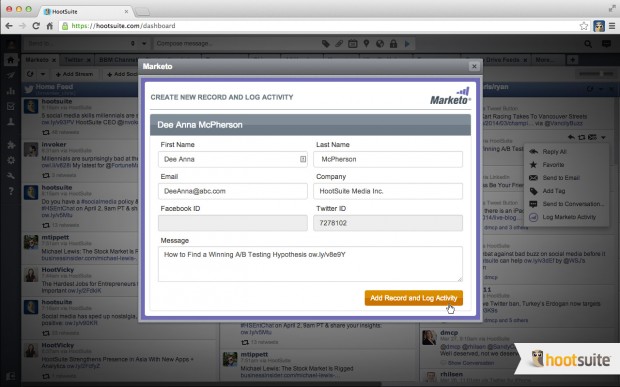This screenshot has width=620, height=387.
Task: Open Settings gear sidebar icon
Action: point(11,160)
